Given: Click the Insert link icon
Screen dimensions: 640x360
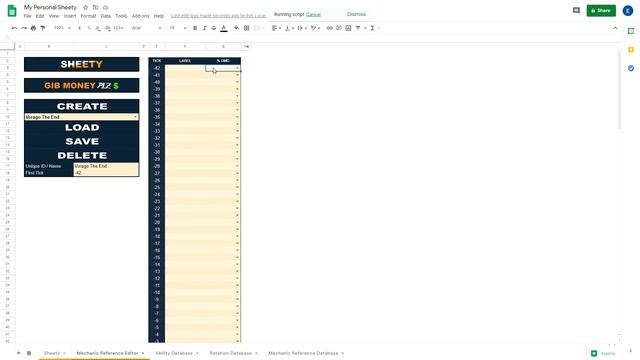Looking at the screenshot, I should pyautogui.click(x=329, y=28).
